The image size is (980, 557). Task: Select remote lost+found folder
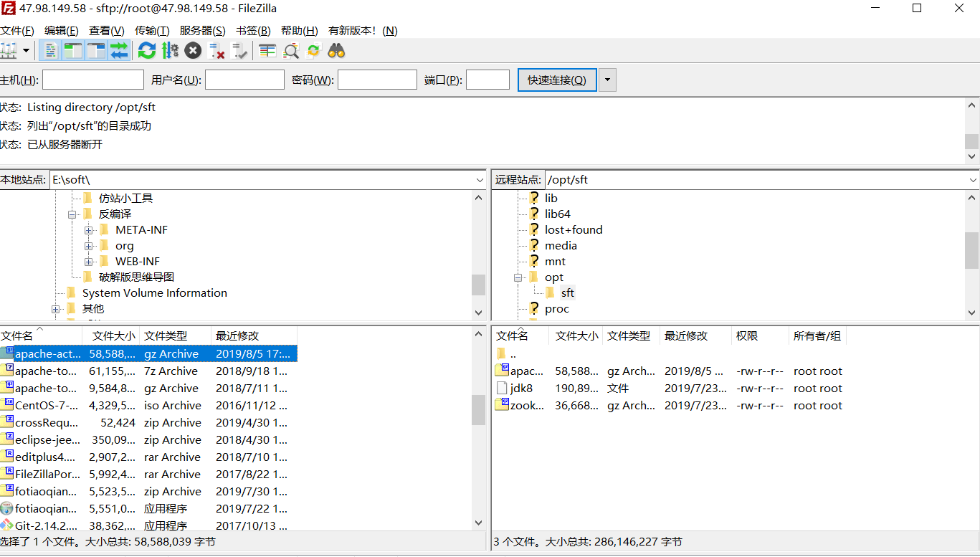[x=574, y=230]
